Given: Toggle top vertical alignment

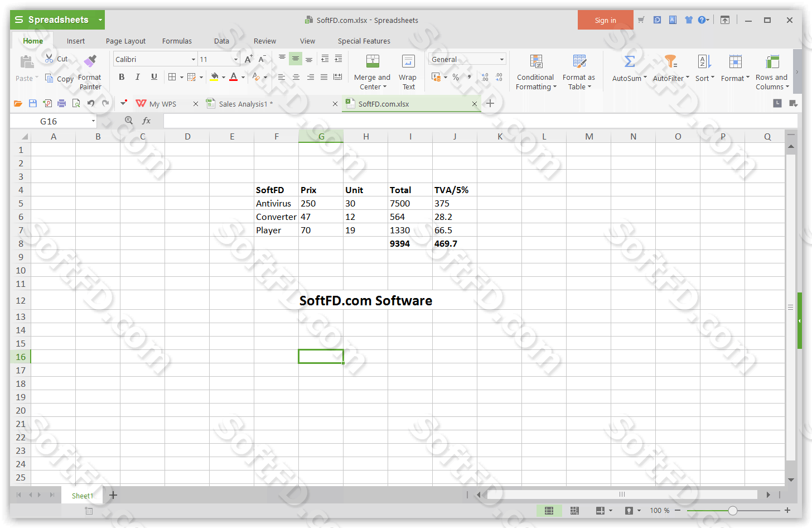Looking at the screenshot, I should point(282,59).
